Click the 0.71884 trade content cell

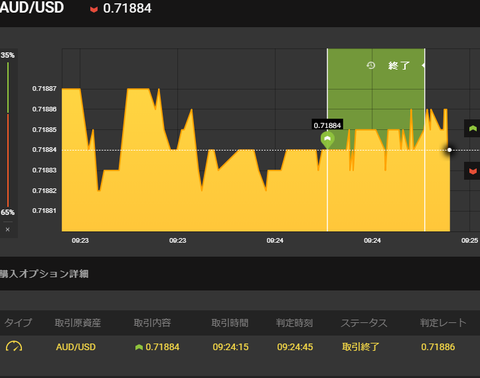(x=157, y=347)
